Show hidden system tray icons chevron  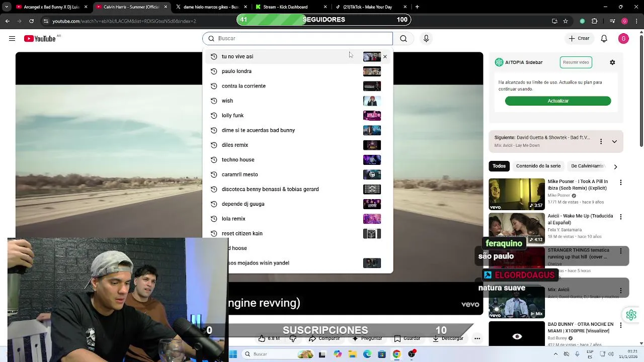click(555, 354)
